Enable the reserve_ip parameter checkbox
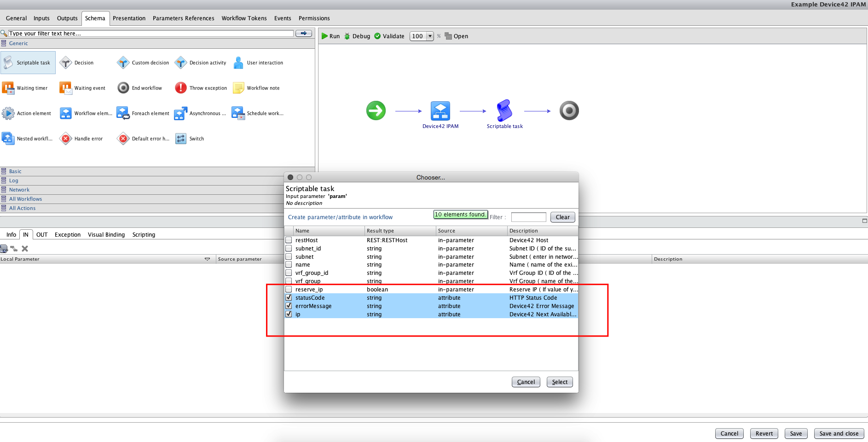Screen dimensions: 868x442 coord(289,289)
